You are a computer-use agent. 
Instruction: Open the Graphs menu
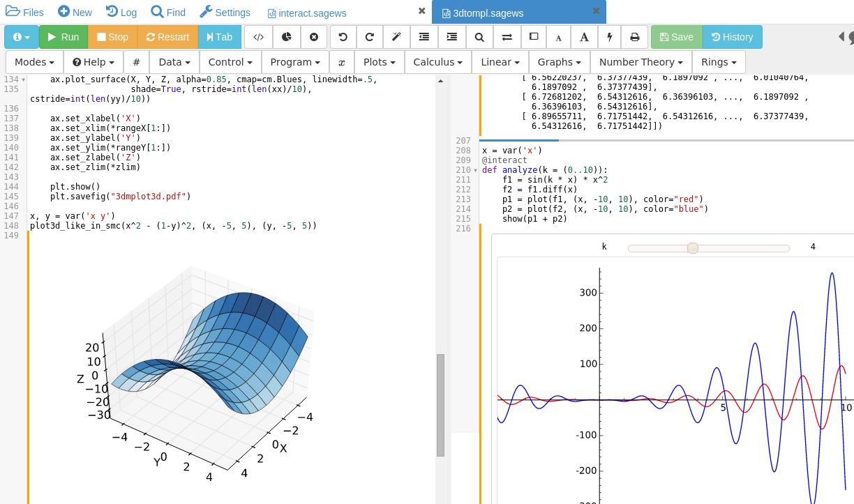tap(560, 62)
